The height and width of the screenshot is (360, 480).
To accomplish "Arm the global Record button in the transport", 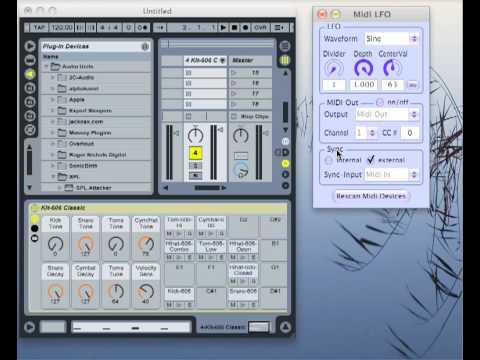I will [245, 28].
